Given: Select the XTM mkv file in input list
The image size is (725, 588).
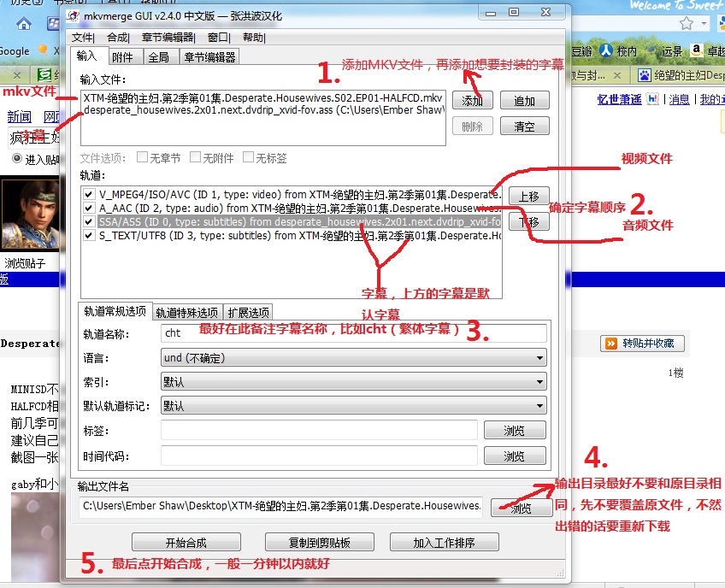Looking at the screenshot, I should pos(263,98).
